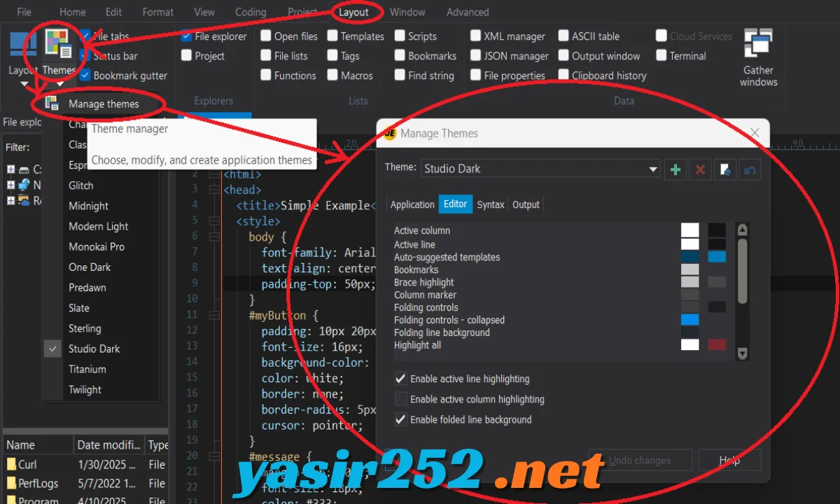Switch to the Syntax tab
Screen dimensions: 840x504
(x=491, y=204)
